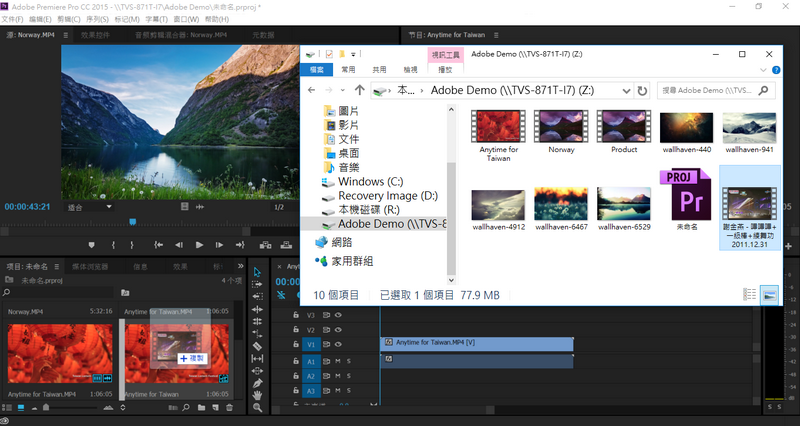Click the Overwrite edit button
800x426 pixels.
click(x=286, y=245)
